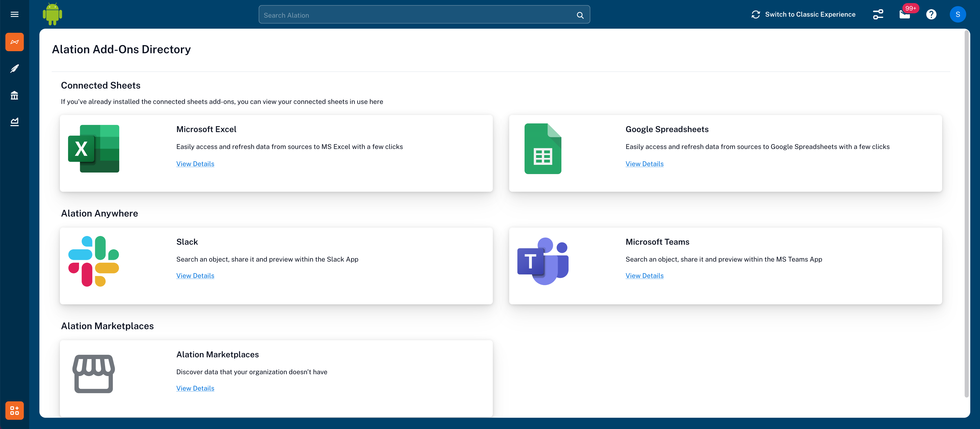Focus the Search Alation input field
Screen dimensions: 980x429
click(x=424, y=15)
